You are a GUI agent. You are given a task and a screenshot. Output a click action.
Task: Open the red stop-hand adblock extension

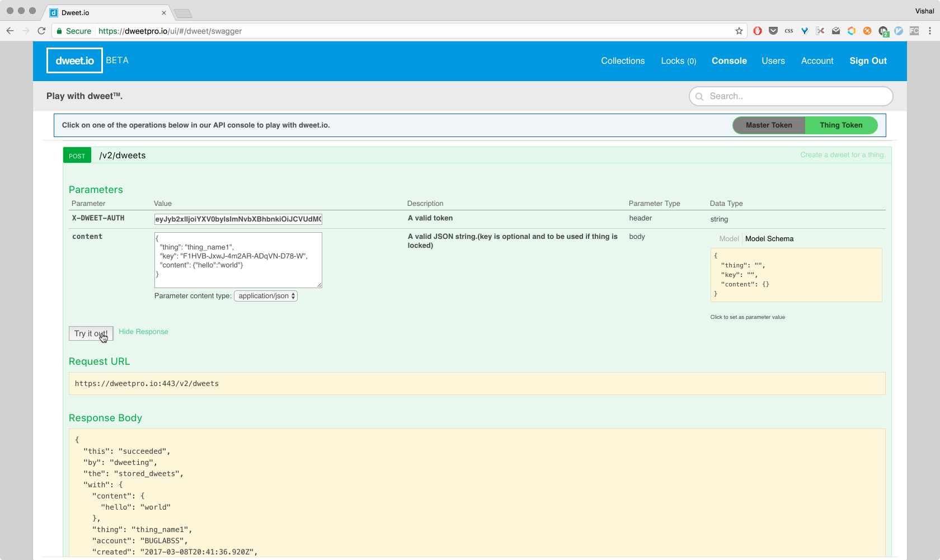758,31
